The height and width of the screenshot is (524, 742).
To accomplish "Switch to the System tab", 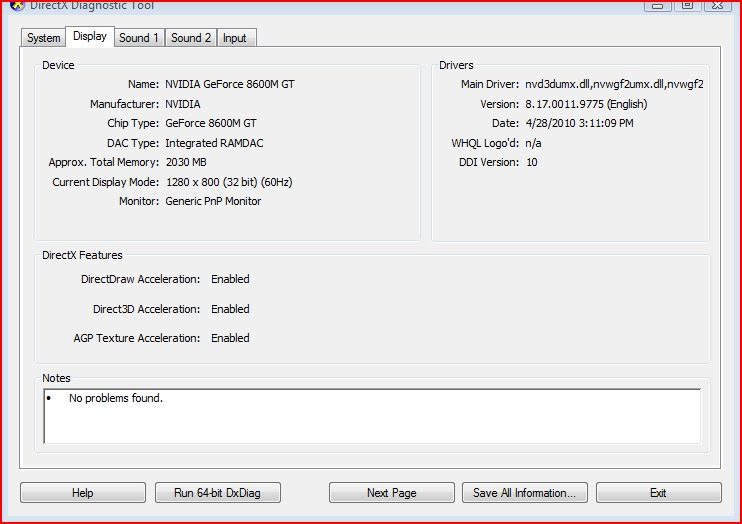I will click(43, 38).
